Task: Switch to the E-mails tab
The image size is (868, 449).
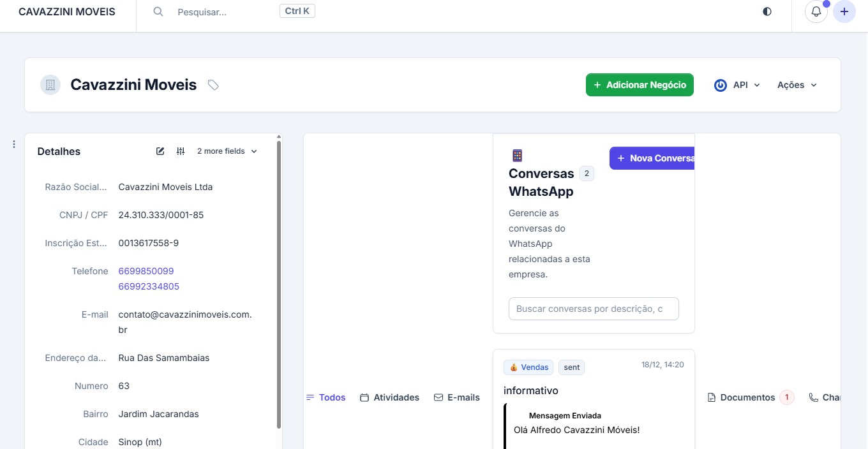Action: (x=457, y=397)
